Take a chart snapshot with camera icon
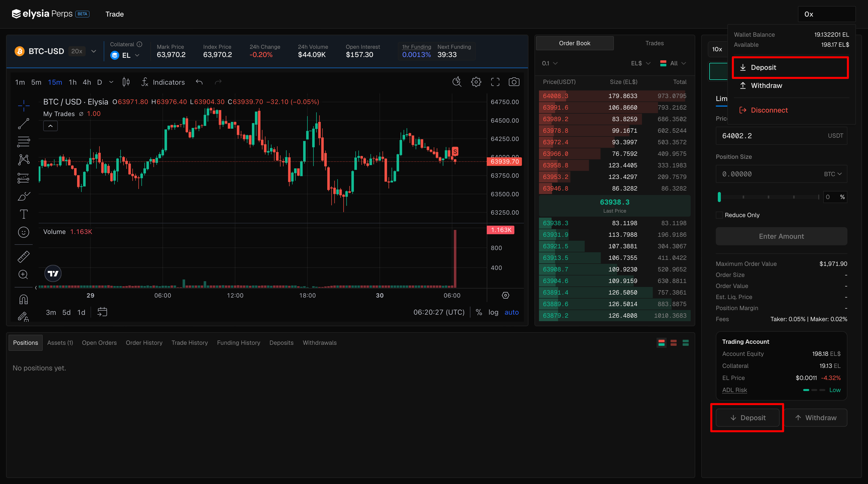Viewport: 868px width, 484px height. [x=514, y=82]
